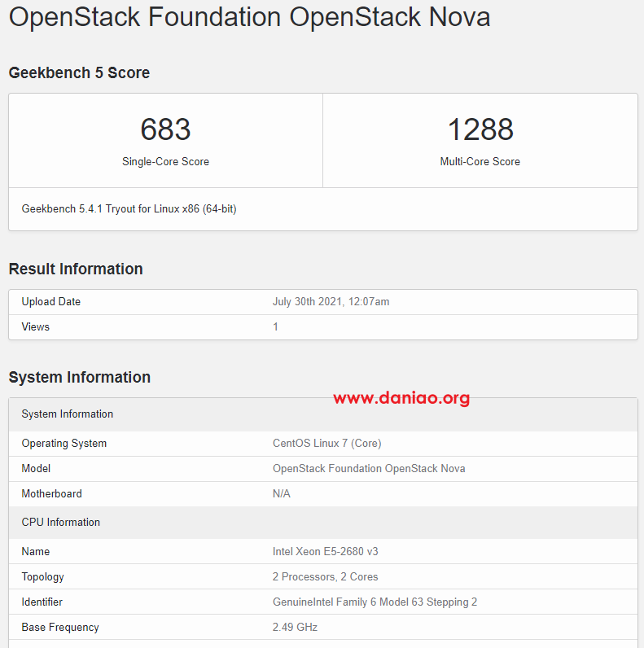The image size is (644, 648).
Task: Click the Motherboard N/A value
Action: (x=282, y=494)
